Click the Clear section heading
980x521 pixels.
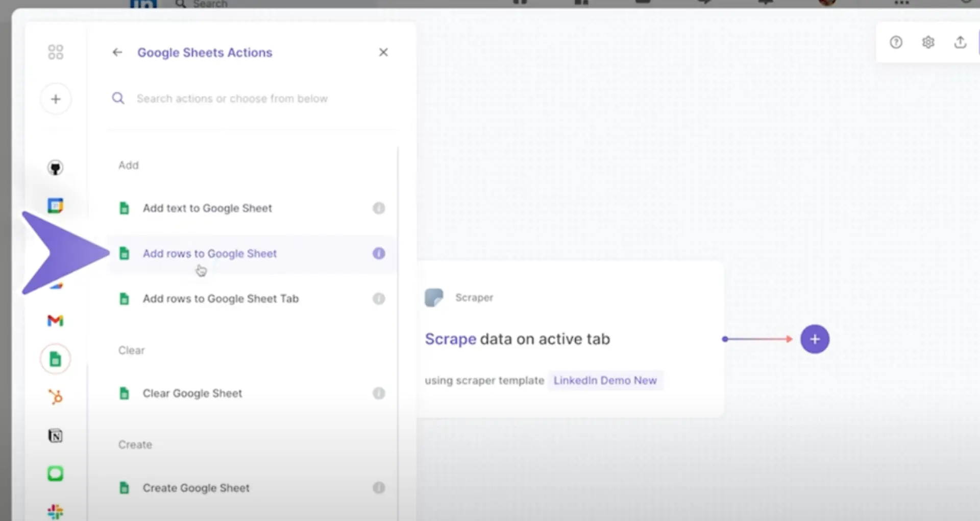[132, 350]
